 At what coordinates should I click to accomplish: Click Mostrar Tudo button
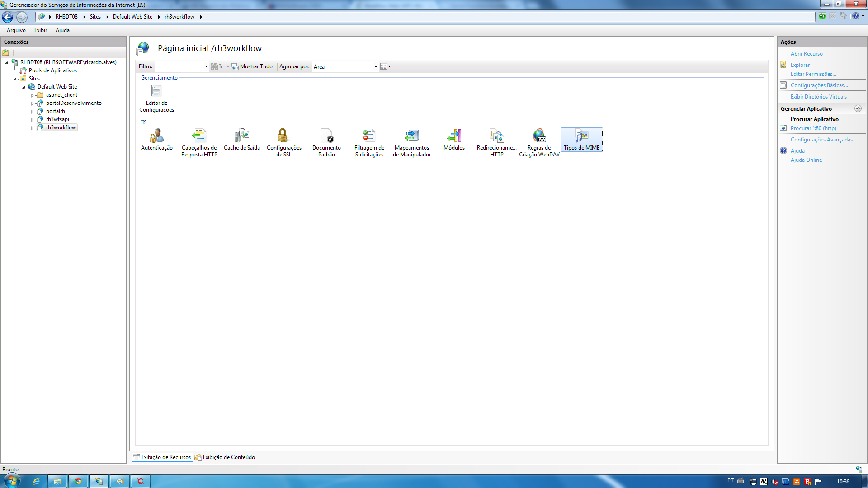[252, 66]
